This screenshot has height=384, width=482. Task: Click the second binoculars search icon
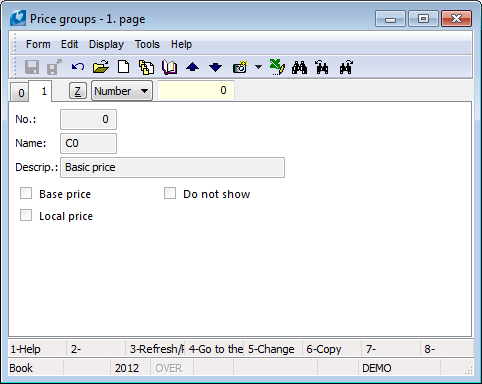(322, 67)
